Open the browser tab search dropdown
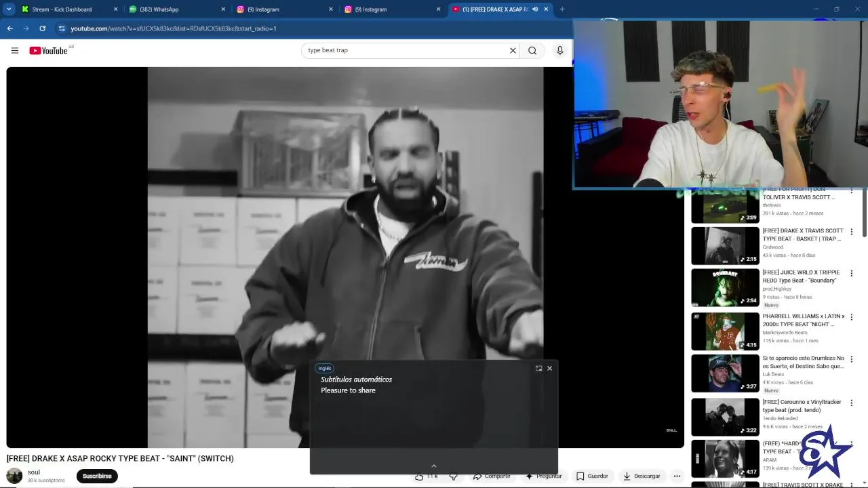868x488 pixels. (x=9, y=9)
